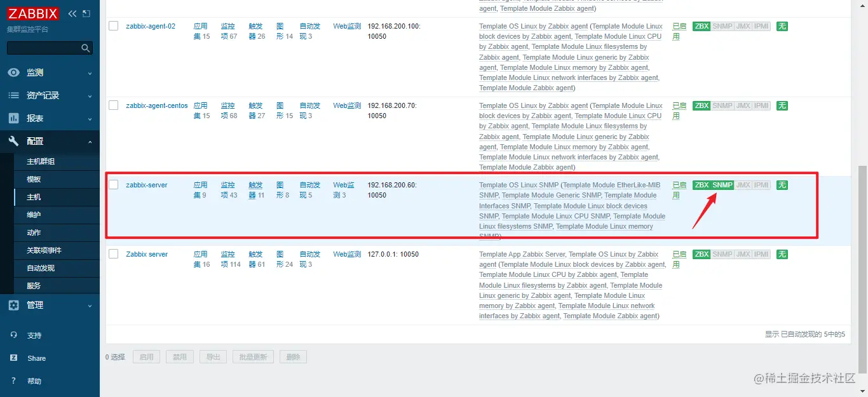The image size is (868, 397).
Task: Click JMX badge in zabbix-server row
Action: 743,185
